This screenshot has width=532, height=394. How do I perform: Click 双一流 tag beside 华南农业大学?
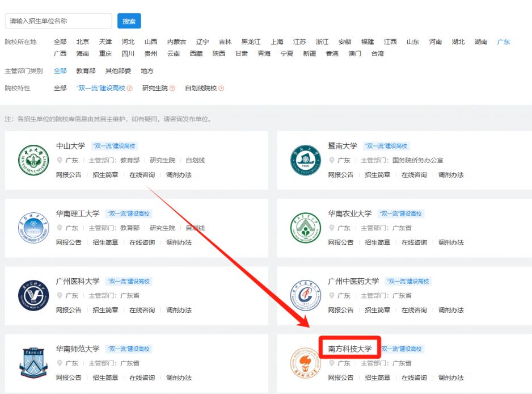[400, 213]
